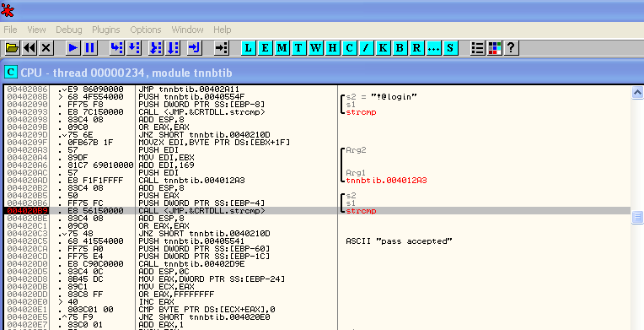Select PUSH tnnbtib.00405541 instruction

(x=191, y=241)
